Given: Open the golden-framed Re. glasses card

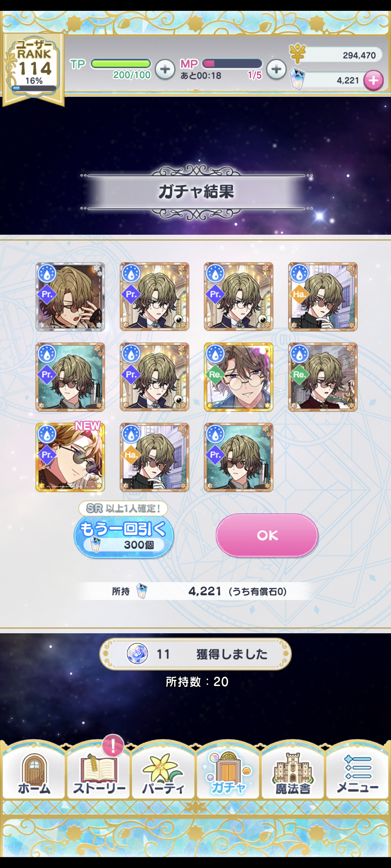Looking at the screenshot, I should click(x=239, y=377).
